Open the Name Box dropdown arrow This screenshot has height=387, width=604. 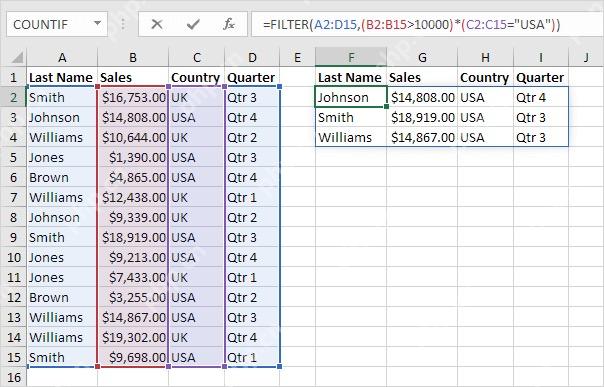click(x=98, y=24)
